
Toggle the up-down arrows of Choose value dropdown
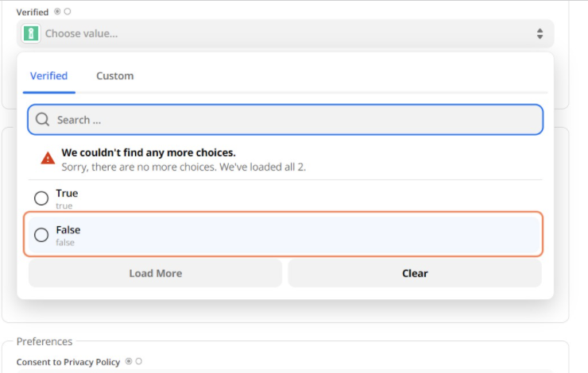pyautogui.click(x=540, y=34)
